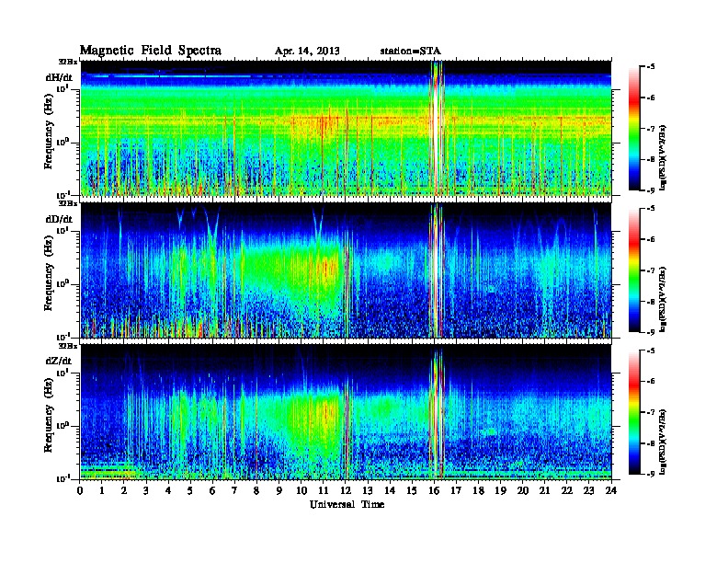Click the -6 tick on the dZ/dt color bar
The image size is (728, 563).
point(651,382)
